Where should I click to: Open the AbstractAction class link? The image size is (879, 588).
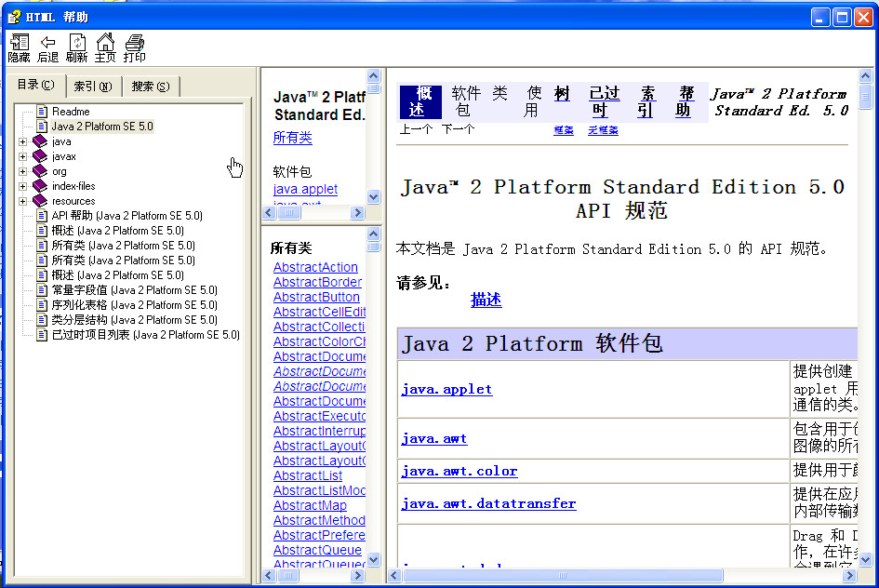coord(315,267)
